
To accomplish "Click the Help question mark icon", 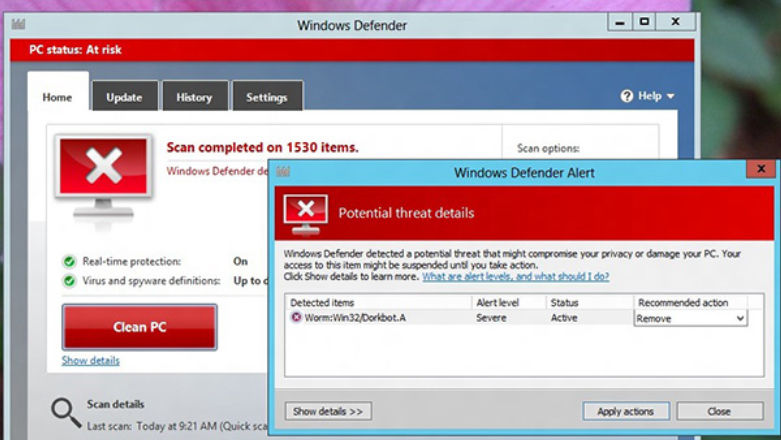I will (627, 96).
